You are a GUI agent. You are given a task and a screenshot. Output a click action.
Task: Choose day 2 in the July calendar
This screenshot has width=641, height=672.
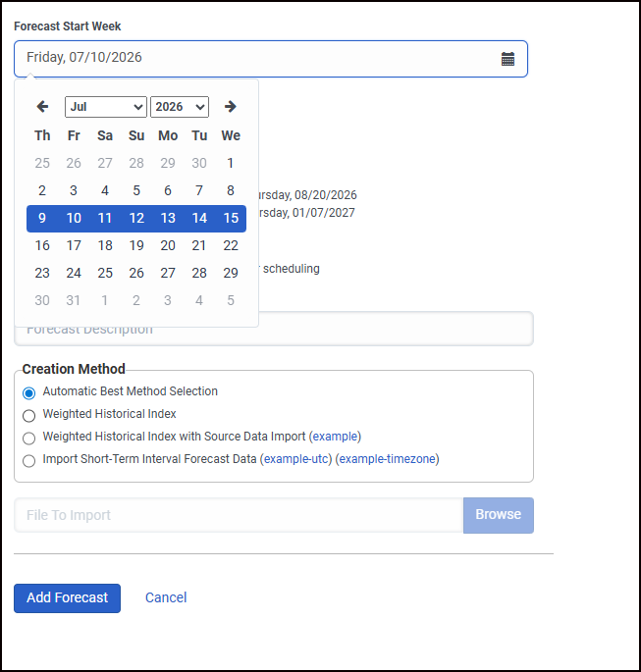[42, 190]
